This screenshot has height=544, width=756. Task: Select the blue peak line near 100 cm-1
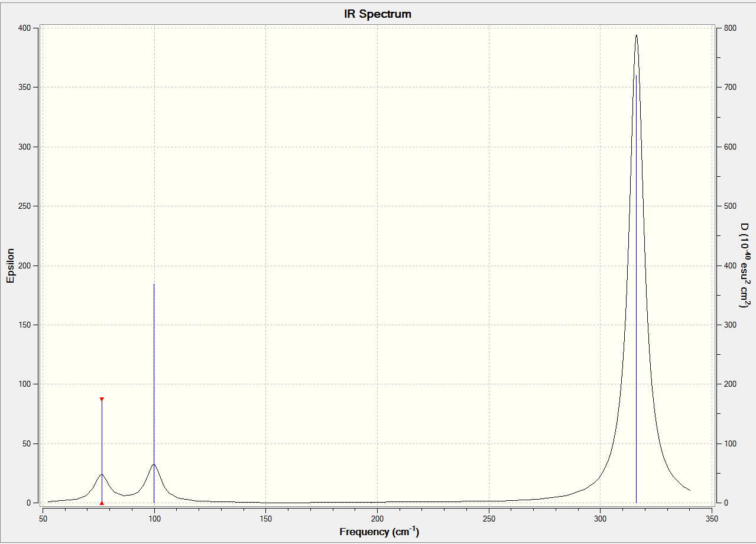(x=154, y=393)
